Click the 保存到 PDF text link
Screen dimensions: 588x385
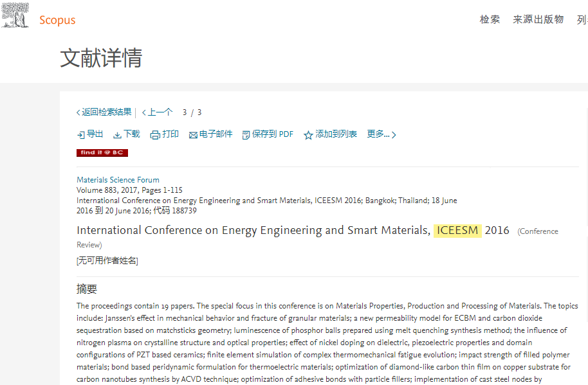[x=272, y=134]
